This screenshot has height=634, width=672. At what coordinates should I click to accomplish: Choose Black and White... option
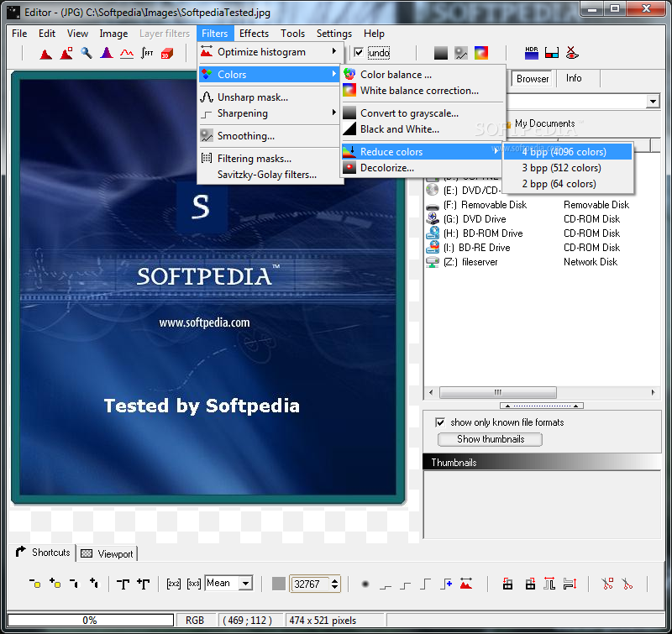[423, 129]
